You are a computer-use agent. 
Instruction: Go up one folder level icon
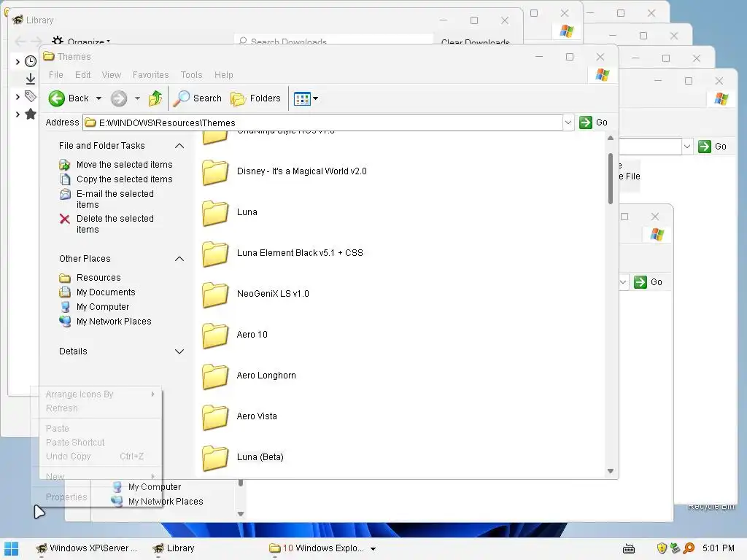[155, 98]
